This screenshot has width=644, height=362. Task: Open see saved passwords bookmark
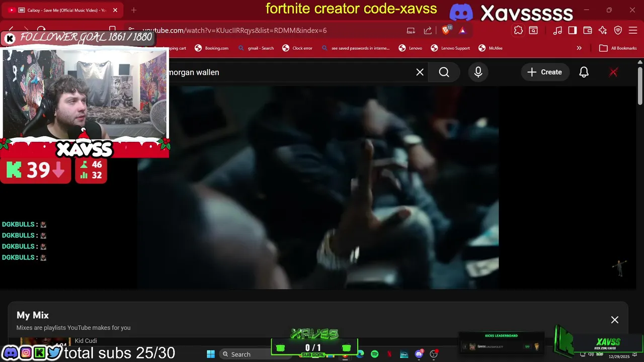coord(356,48)
